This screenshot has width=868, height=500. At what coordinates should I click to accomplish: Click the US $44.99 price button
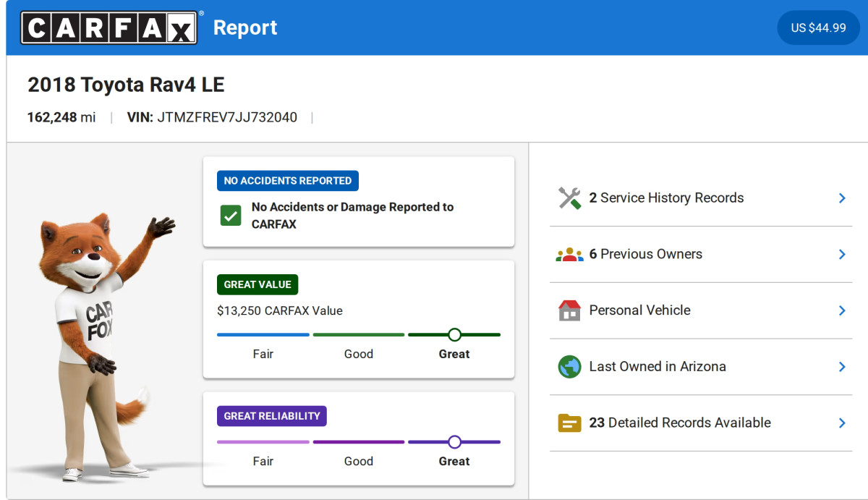(818, 27)
